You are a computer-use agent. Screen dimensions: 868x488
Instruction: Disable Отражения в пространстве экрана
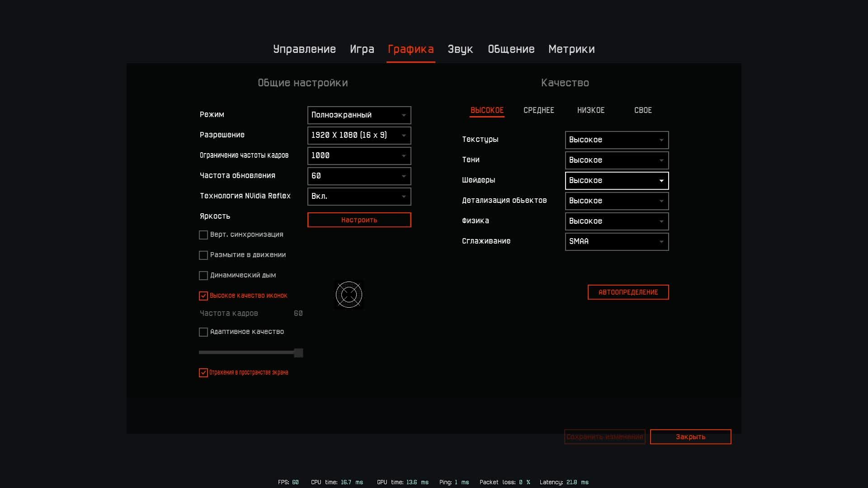click(x=203, y=373)
